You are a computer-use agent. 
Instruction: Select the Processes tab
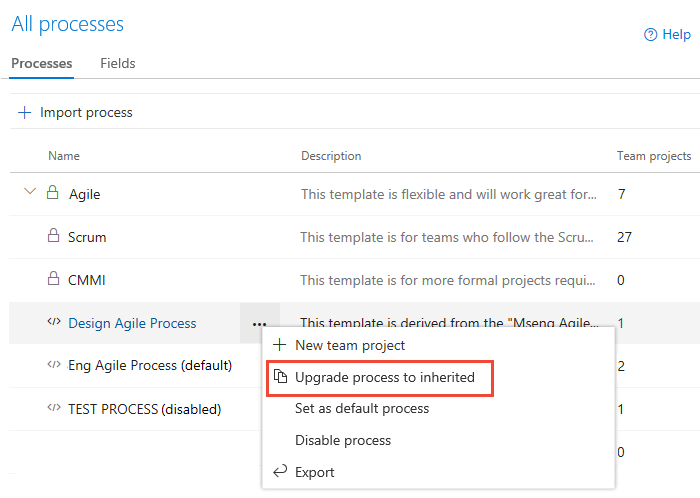(x=42, y=63)
